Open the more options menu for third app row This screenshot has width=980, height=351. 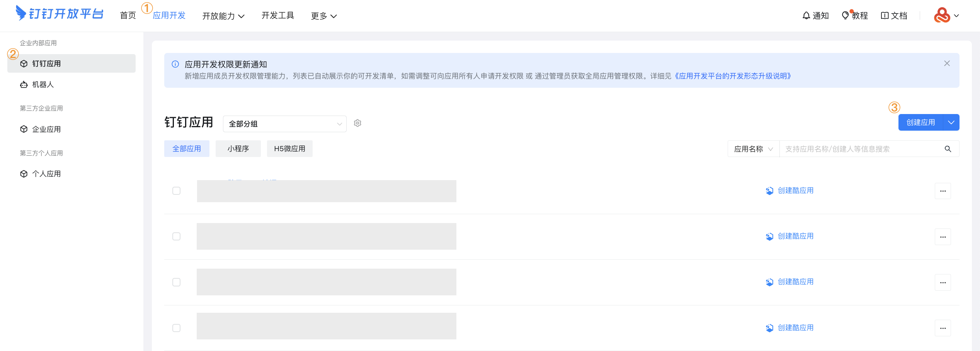943,282
